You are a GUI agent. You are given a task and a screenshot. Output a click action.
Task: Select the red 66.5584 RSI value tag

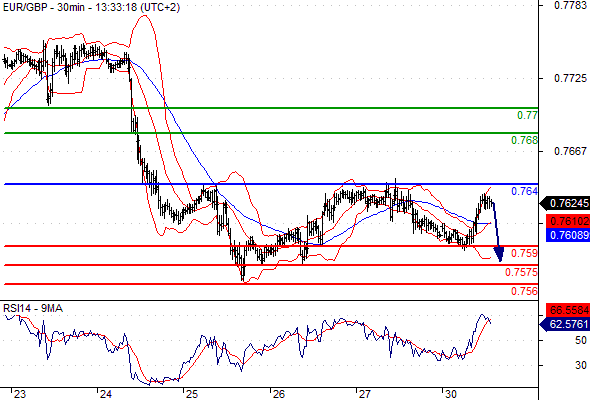[568, 310]
